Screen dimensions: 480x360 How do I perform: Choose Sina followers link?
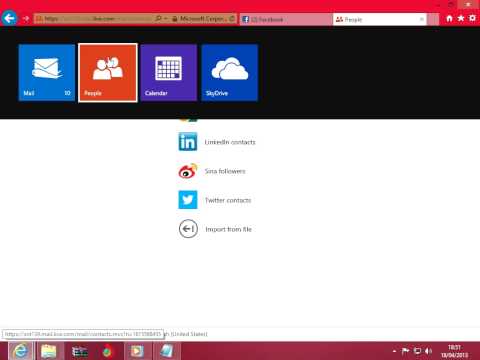[225, 171]
